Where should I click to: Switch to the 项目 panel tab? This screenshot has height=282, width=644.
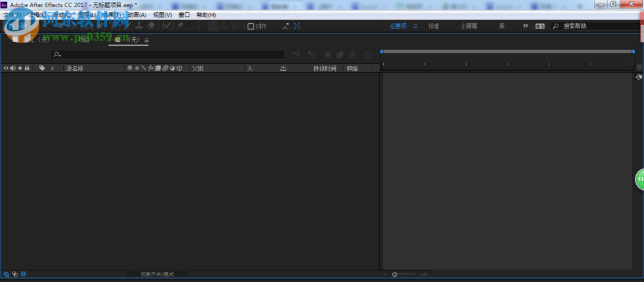(x=83, y=39)
